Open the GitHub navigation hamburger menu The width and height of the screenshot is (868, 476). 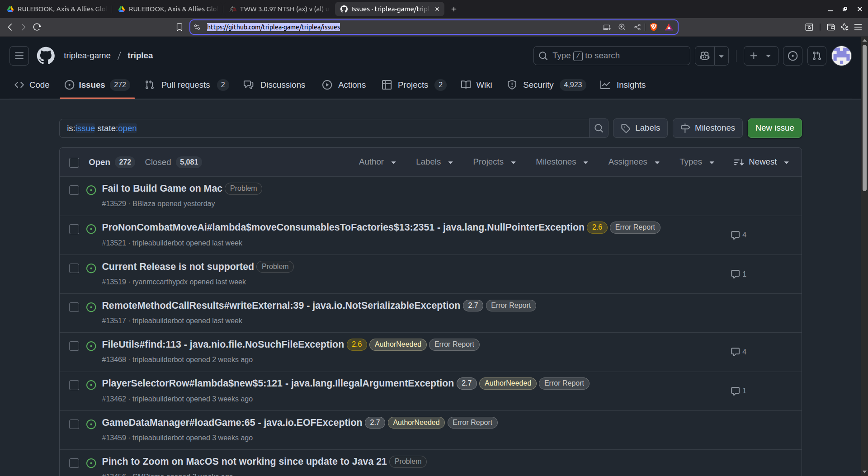(x=19, y=56)
